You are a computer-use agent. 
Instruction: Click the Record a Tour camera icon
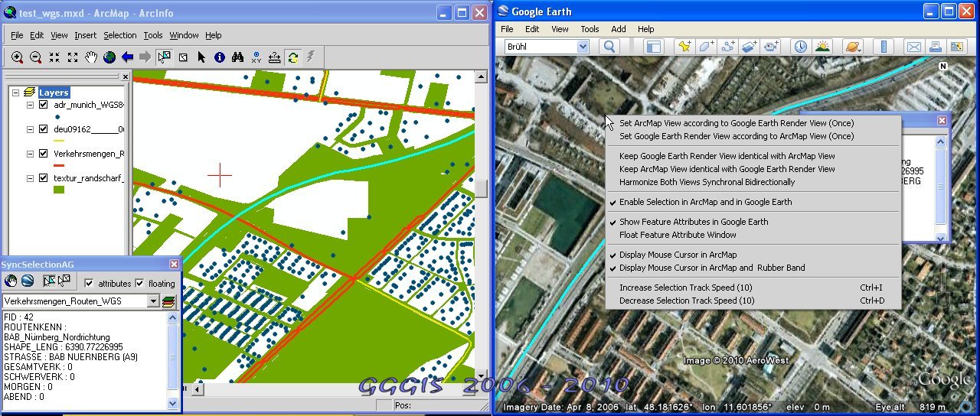pyautogui.click(x=771, y=47)
